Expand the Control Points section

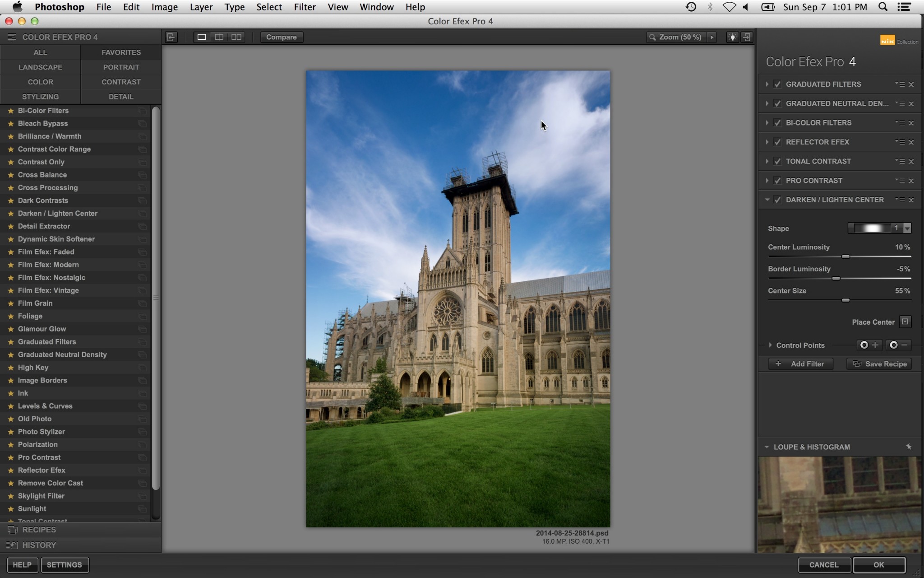pos(770,345)
